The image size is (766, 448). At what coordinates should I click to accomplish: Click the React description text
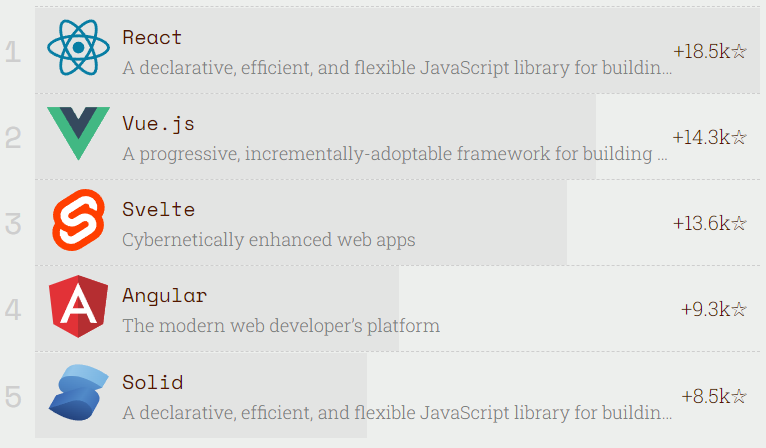click(397, 68)
